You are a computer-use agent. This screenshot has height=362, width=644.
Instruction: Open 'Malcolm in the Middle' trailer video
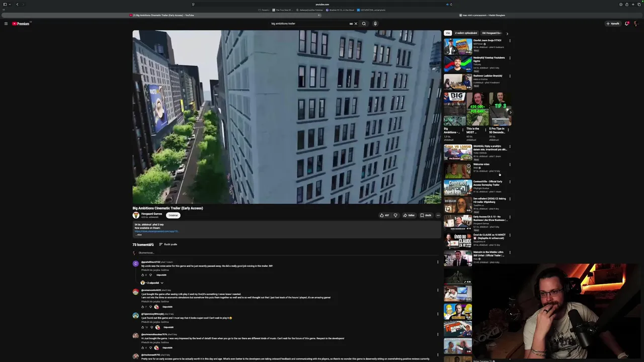(x=458, y=258)
